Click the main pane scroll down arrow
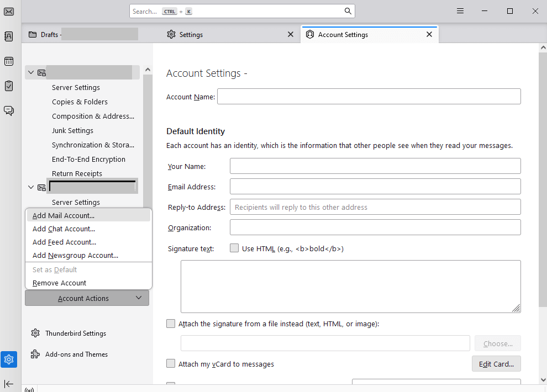Viewport: 547px width, 392px height. [x=543, y=380]
